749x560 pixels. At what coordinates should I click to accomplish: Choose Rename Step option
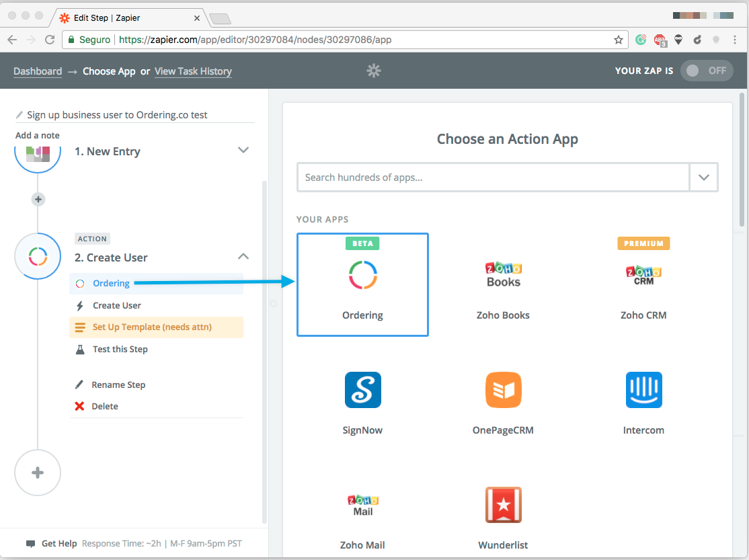coord(118,385)
